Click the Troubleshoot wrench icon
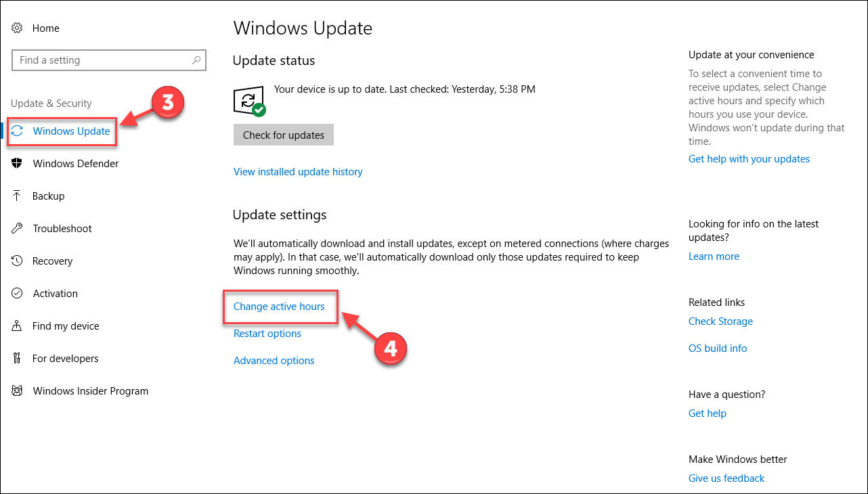The image size is (868, 494). (x=18, y=229)
